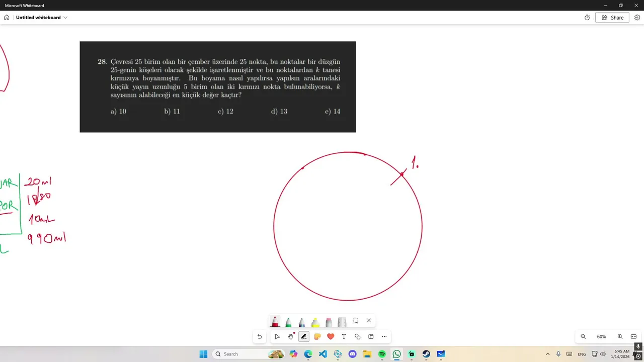Screen dimensions: 644x362
Task: Open more toolbar options
Action: [x=384, y=336]
